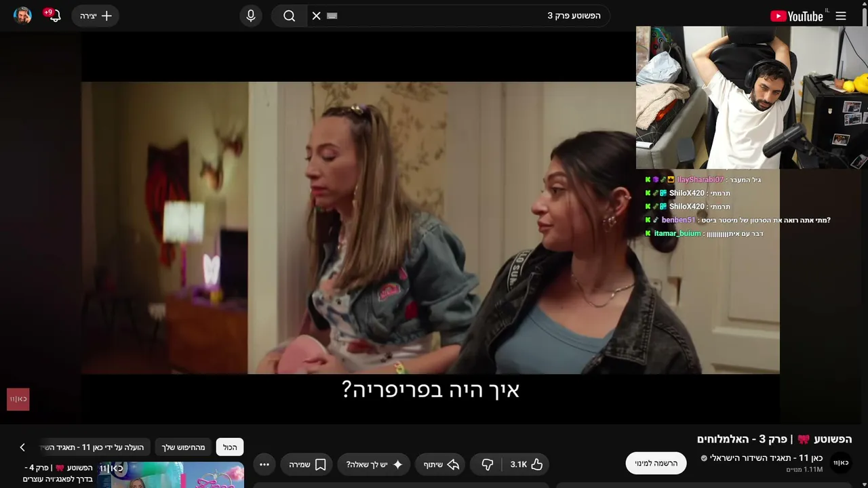Show more filter chips with the chevron
The image size is (868, 488).
click(22, 447)
